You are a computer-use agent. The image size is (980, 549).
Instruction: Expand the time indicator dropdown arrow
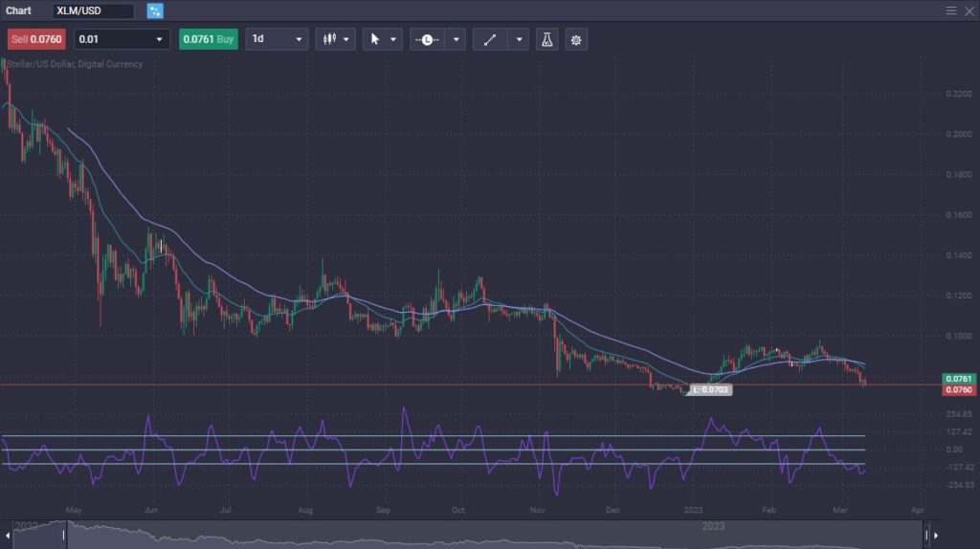pos(457,39)
